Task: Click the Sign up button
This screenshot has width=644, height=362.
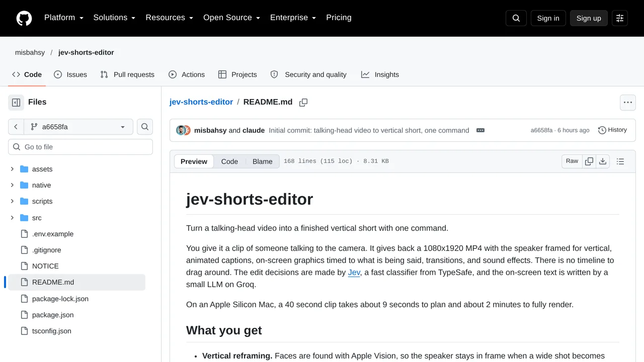Action: pyautogui.click(x=589, y=18)
